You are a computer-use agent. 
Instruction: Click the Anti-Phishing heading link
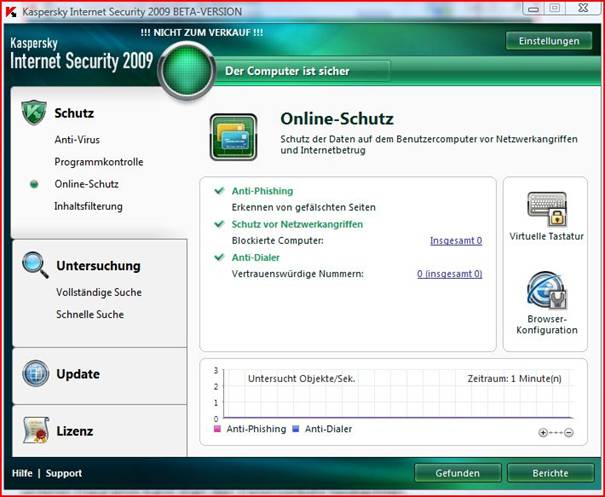(x=262, y=191)
